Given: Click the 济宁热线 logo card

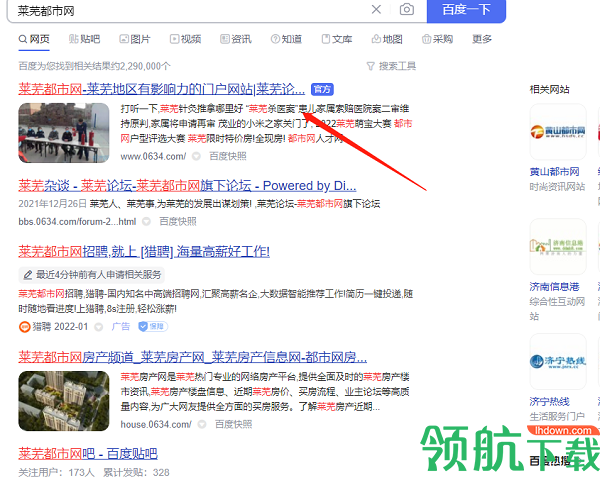Looking at the screenshot, I should click(558, 361).
